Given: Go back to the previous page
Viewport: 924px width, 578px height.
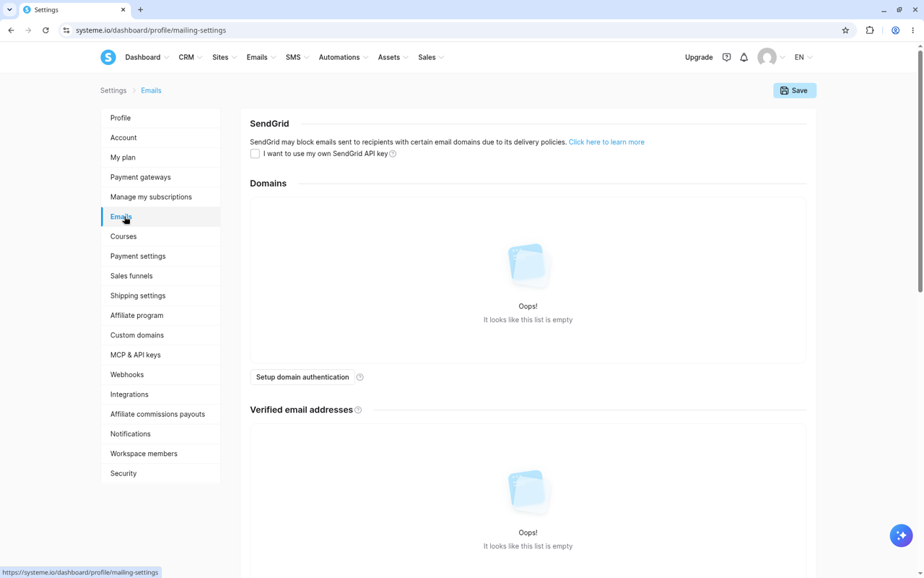Looking at the screenshot, I should (x=11, y=30).
